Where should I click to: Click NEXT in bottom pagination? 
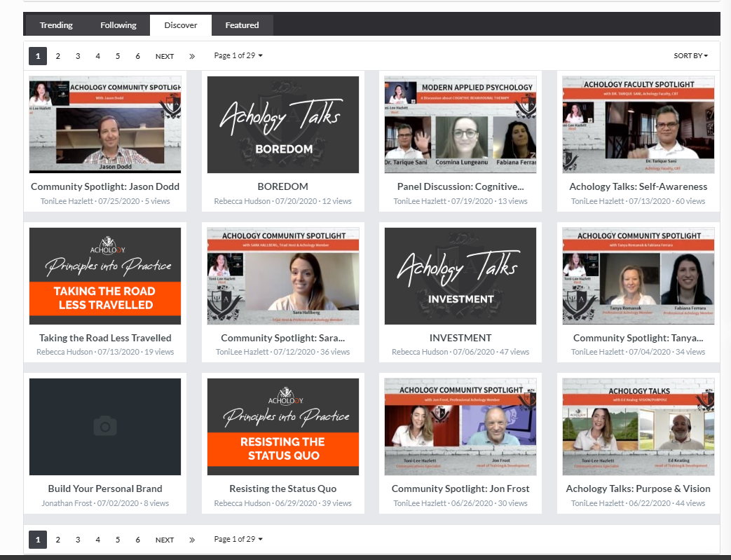(165, 540)
